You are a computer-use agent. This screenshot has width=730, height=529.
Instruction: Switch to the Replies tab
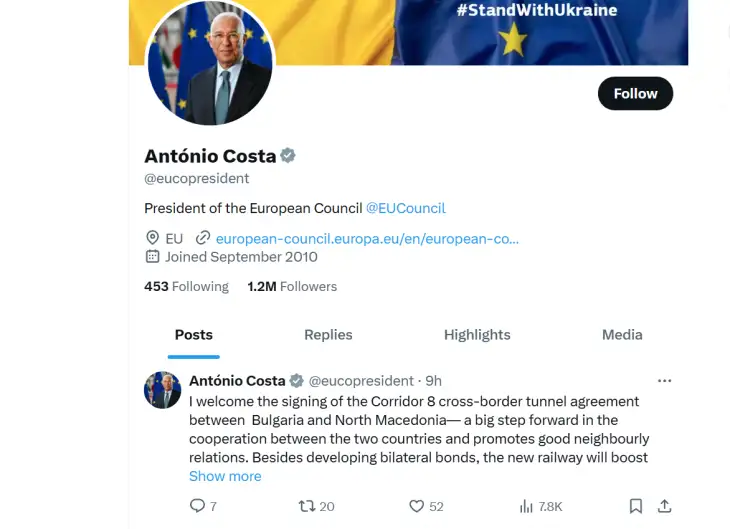pyautogui.click(x=328, y=335)
